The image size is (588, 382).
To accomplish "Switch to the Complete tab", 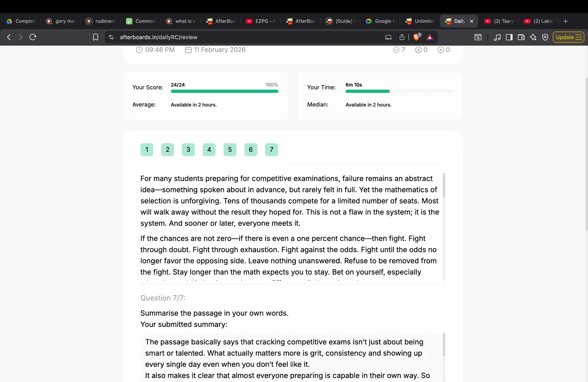I will [21, 21].
